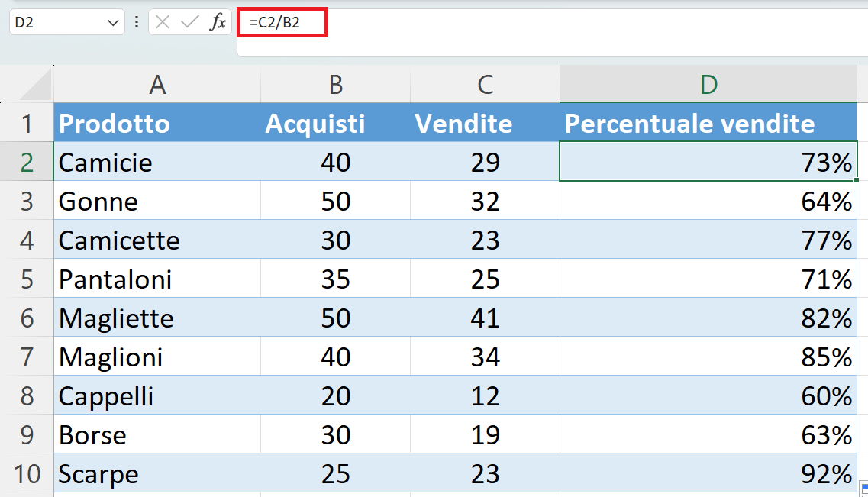Select the Vendite value 19 for Borse

pos(485,434)
